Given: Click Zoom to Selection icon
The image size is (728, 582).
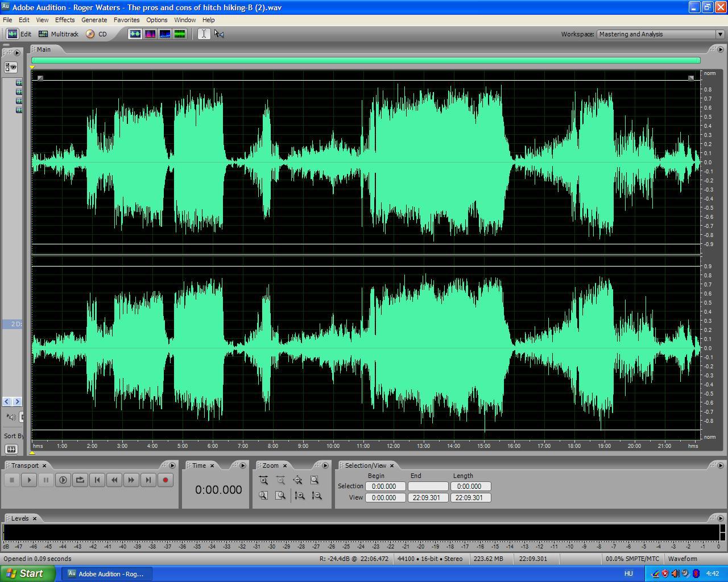Looking at the screenshot, I should click(x=315, y=480).
